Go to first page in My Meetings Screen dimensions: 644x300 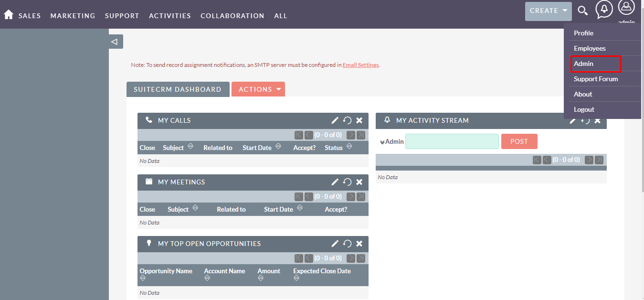coord(299,196)
